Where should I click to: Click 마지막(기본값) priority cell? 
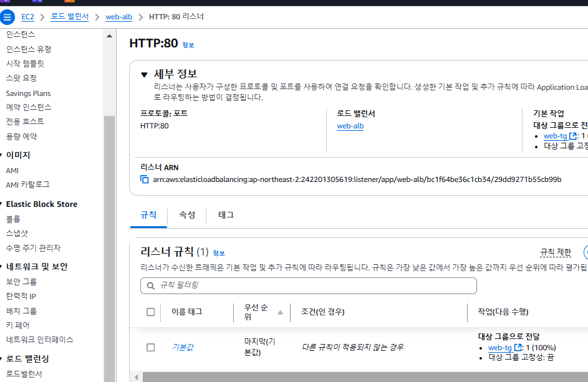pos(259,347)
